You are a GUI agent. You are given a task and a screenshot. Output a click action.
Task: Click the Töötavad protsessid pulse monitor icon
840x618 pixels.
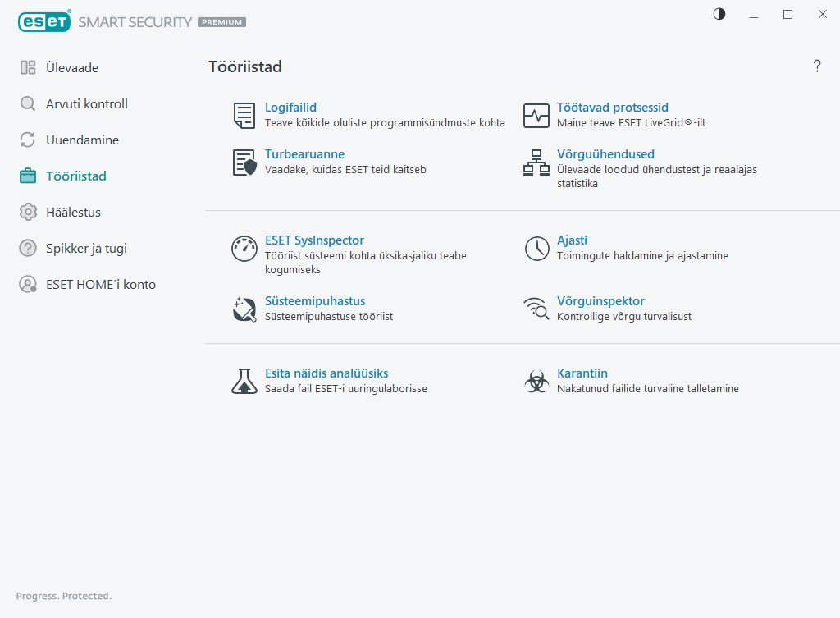(536, 116)
